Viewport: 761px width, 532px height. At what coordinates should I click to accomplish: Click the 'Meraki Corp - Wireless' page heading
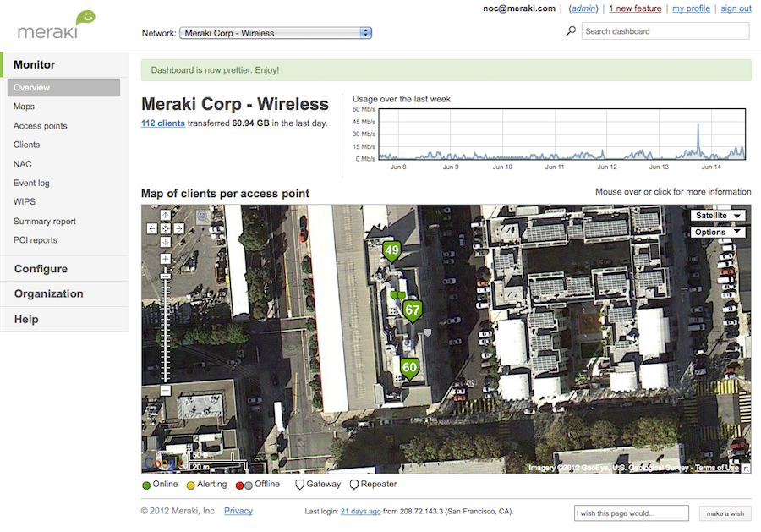[x=235, y=104]
